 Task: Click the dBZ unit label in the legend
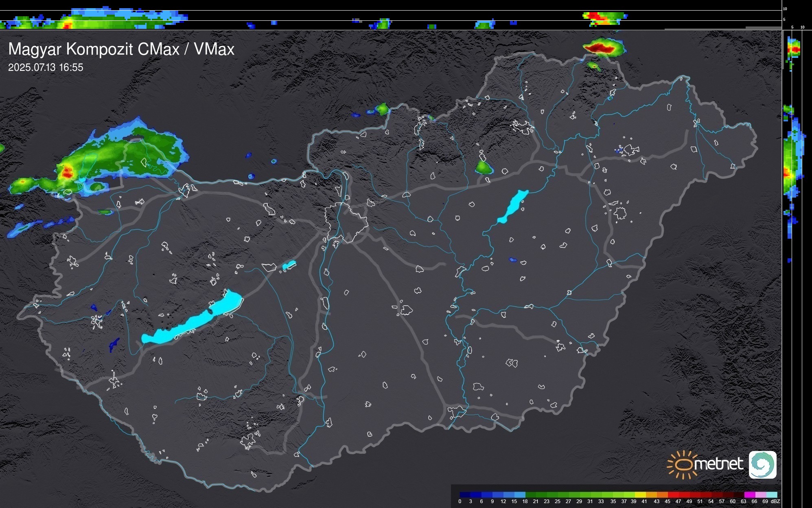pyautogui.click(x=775, y=501)
